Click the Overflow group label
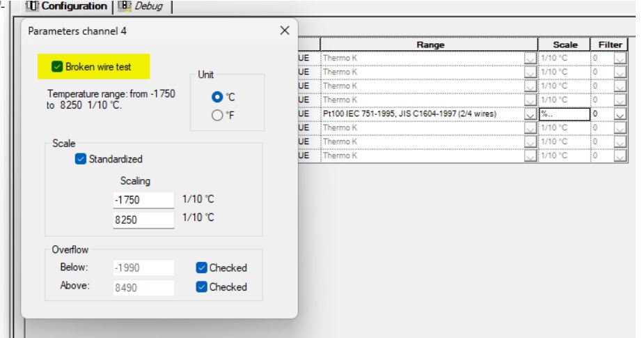This screenshot has height=338, width=644. coord(70,249)
